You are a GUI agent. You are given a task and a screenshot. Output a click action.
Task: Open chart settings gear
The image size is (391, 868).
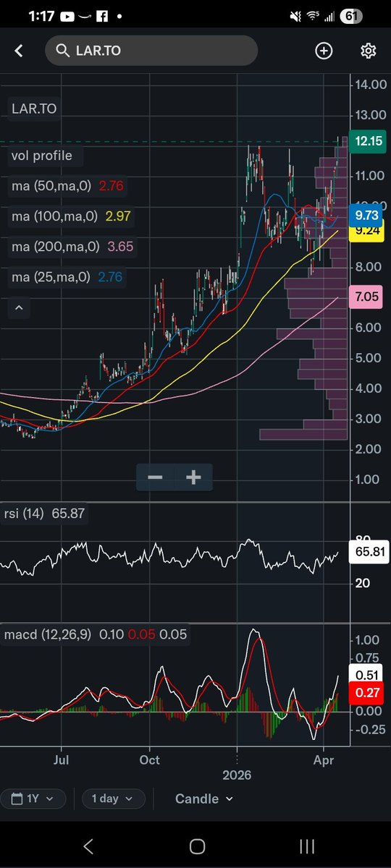(369, 51)
